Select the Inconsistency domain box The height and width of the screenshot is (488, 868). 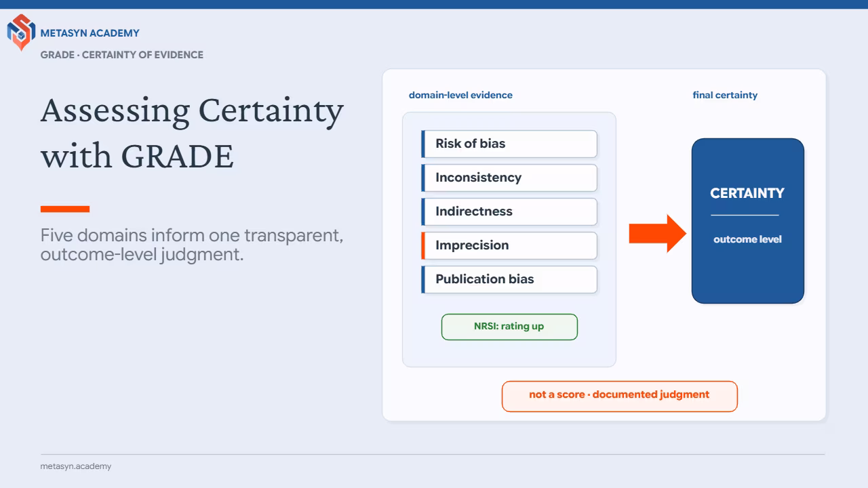point(509,178)
